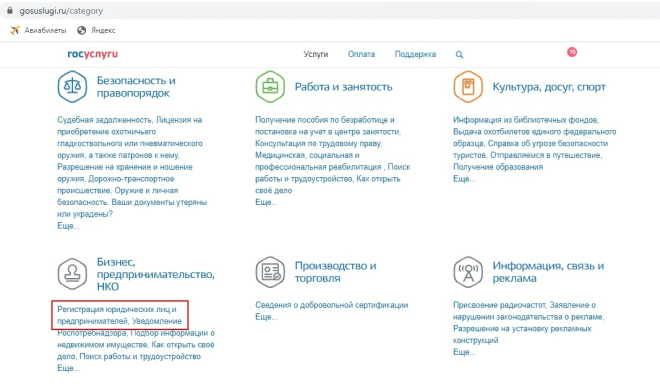660x387 pixels.
Task: Click the Госуслуги logo
Action: [93, 54]
